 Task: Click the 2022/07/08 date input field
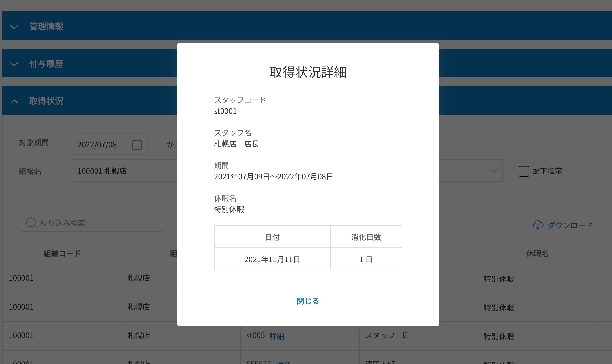click(x=103, y=144)
